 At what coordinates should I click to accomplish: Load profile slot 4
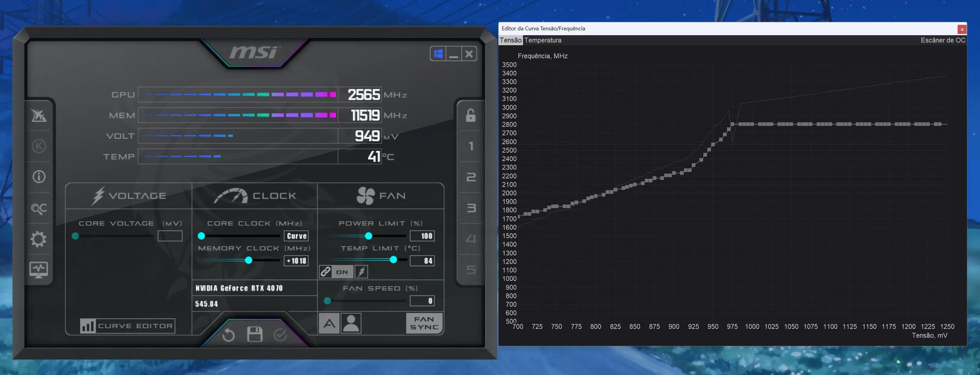(x=471, y=239)
